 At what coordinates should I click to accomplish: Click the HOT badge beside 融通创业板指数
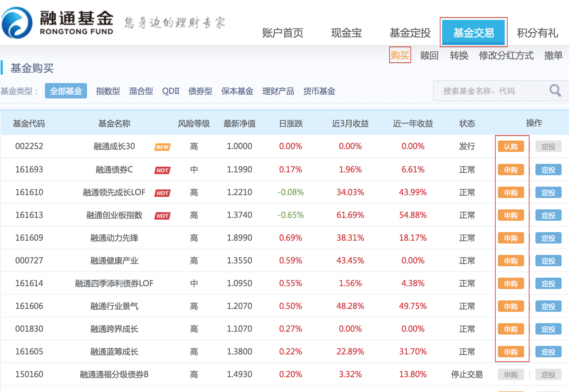[162, 216]
